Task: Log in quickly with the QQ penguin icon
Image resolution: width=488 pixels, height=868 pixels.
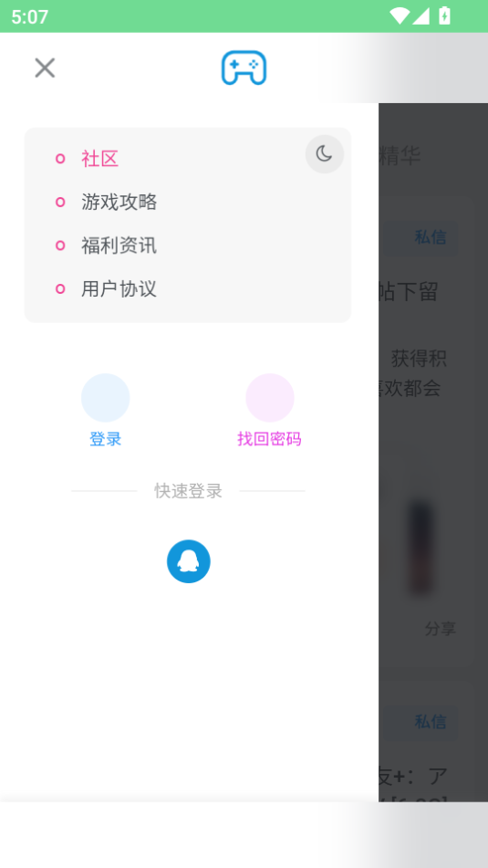Action: [189, 561]
